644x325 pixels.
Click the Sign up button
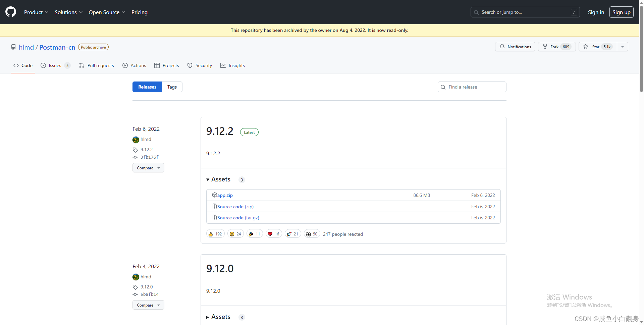621,12
